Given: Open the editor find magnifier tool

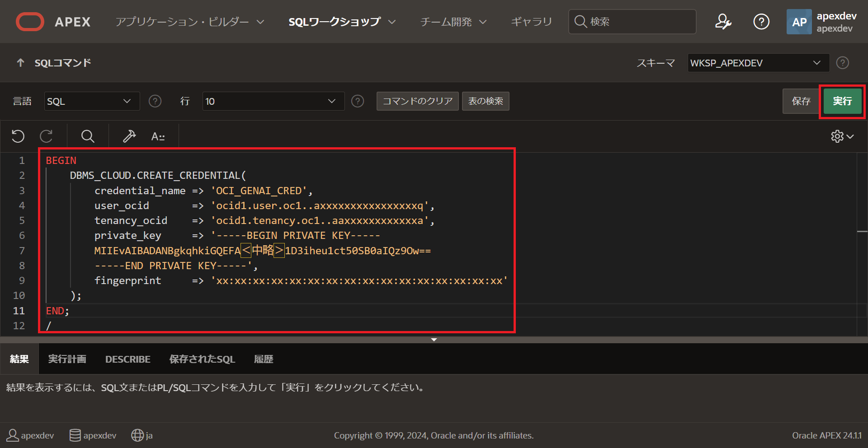Looking at the screenshot, I should click(88, 136).
